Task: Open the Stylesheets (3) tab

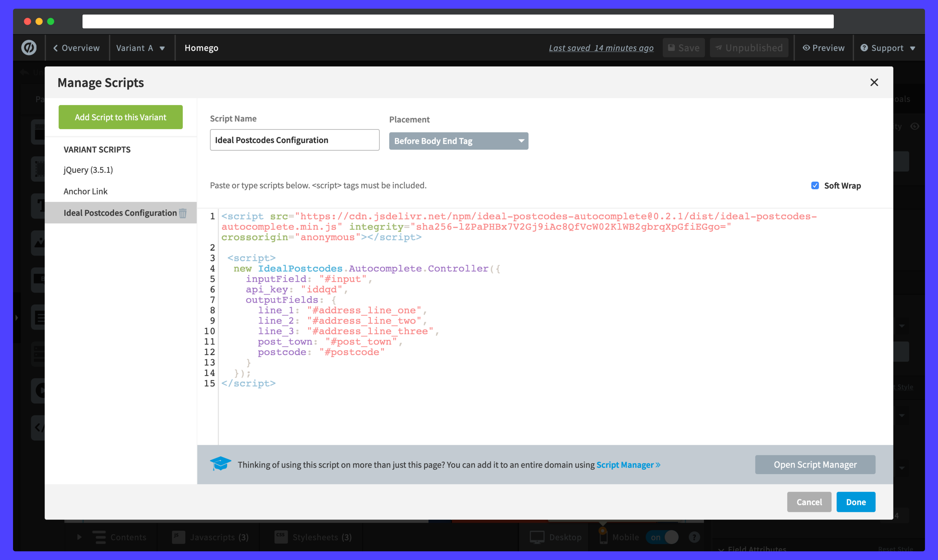Action: point(313,537)
